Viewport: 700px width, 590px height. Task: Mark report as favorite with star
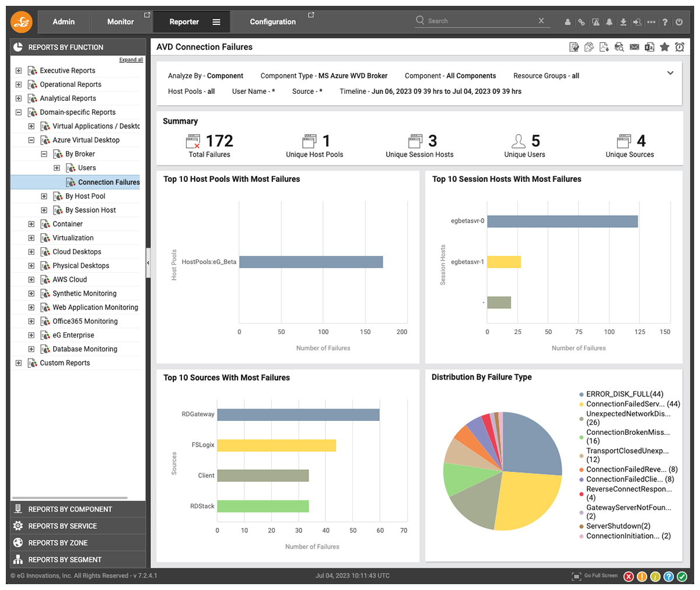(x=664, y=47)
